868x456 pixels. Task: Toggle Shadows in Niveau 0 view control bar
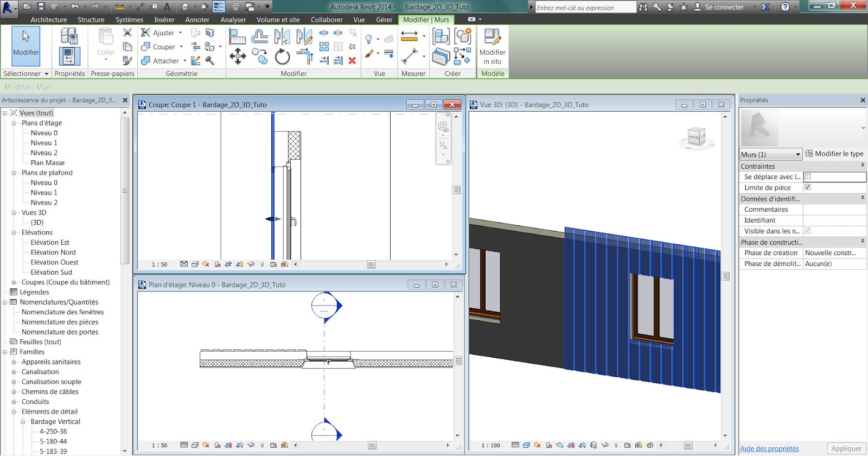218,445
